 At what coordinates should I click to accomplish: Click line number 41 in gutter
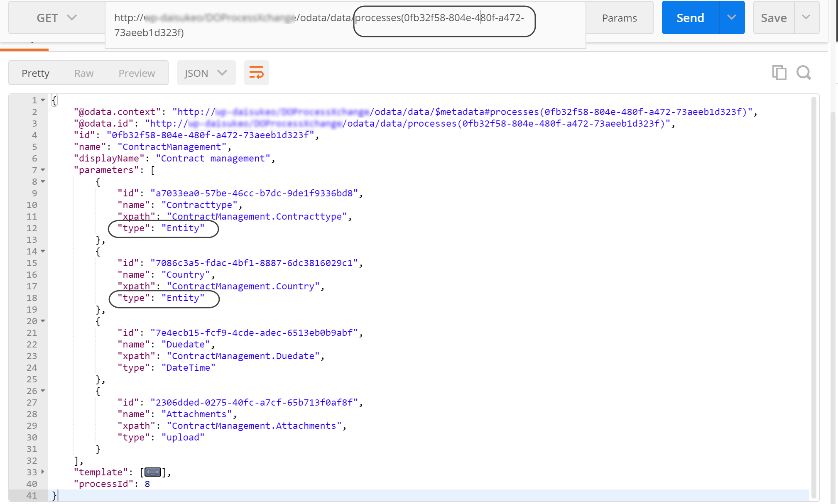[x=32, y=495]
